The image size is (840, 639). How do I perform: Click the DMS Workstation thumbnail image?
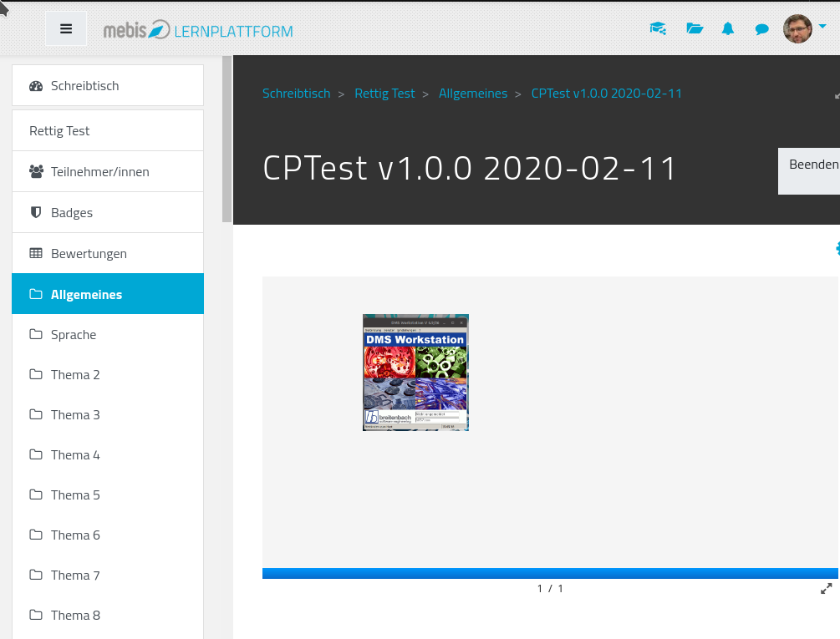pos(415,373)
